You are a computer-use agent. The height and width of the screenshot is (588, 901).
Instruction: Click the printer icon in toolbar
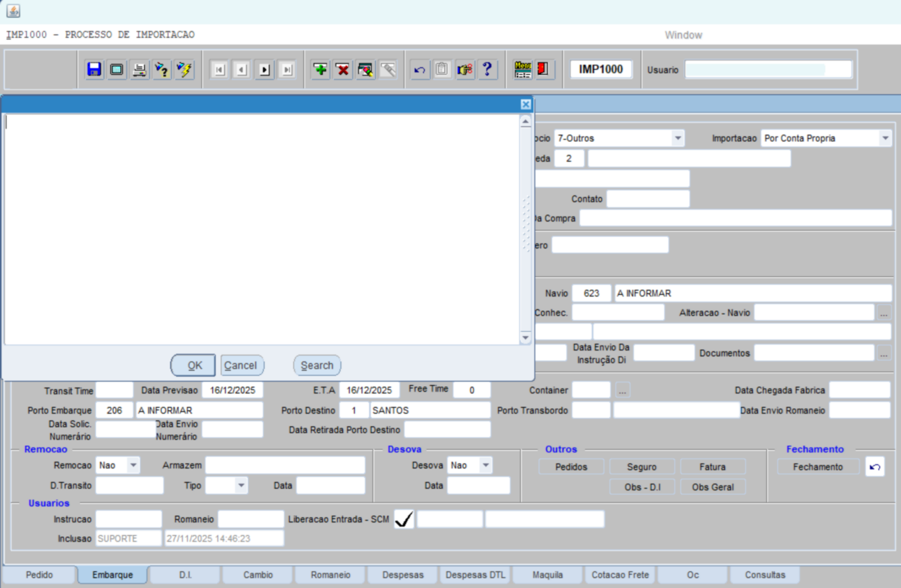point(139,70)
